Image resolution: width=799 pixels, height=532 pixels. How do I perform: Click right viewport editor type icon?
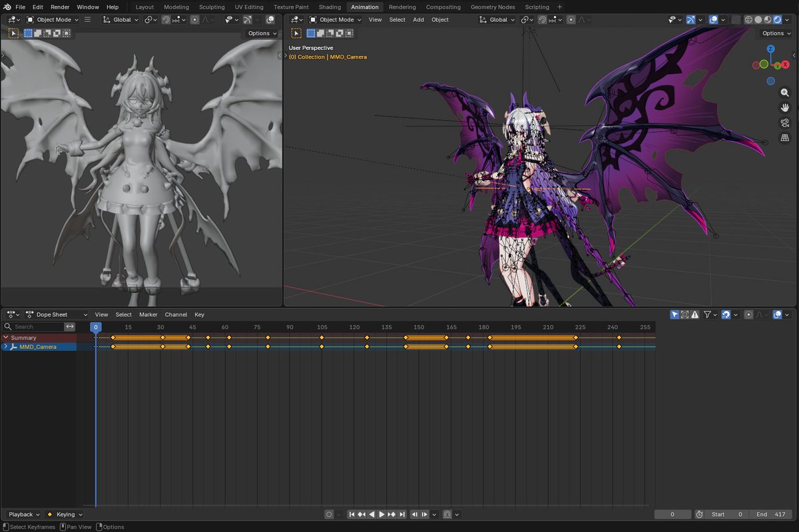pos(296,19)
